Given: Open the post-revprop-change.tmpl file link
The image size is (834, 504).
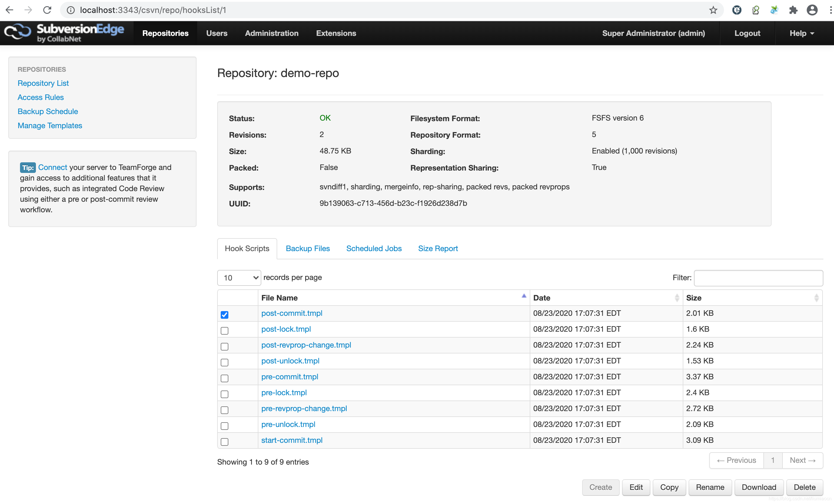Looking at the screenshot, I should [306, 345].
